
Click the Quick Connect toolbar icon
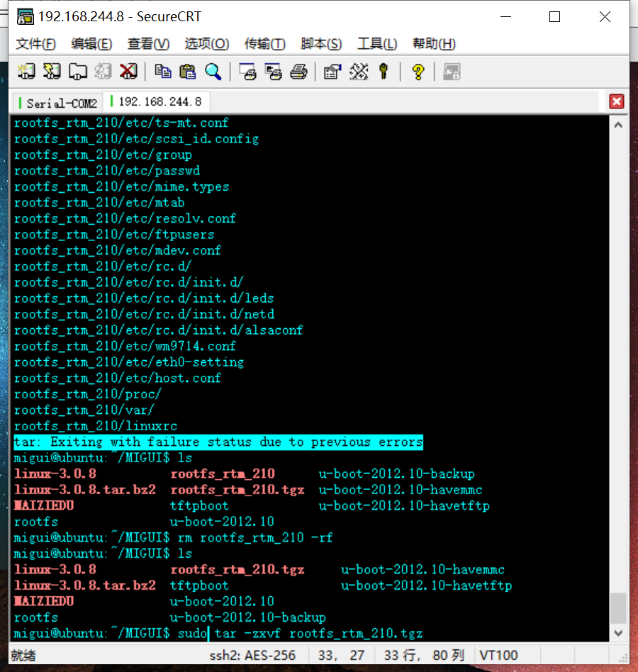coord(52,72)
